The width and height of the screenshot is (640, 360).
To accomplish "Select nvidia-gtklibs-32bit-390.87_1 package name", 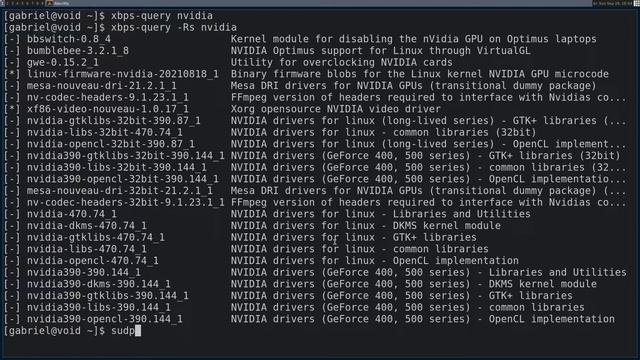I will [114, 121].
